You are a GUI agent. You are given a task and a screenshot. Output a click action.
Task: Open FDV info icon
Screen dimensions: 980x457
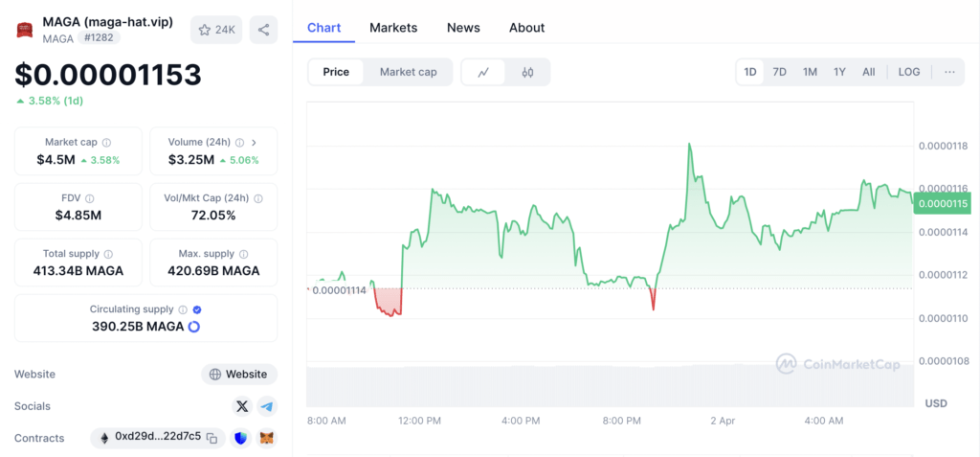[x=89, y=198]
